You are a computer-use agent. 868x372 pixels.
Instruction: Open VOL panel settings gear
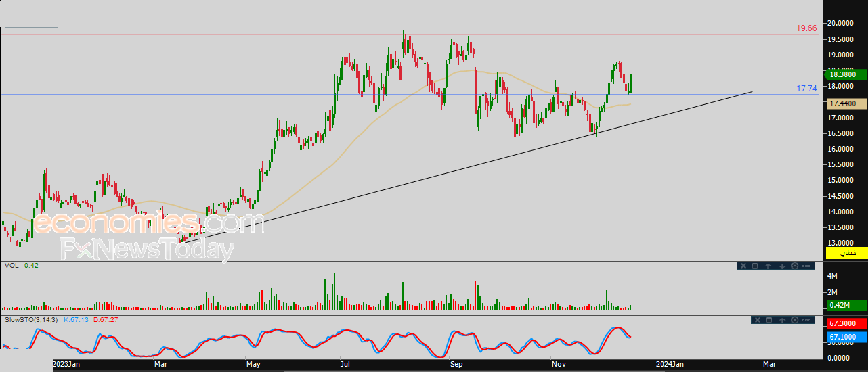point(795,266)
